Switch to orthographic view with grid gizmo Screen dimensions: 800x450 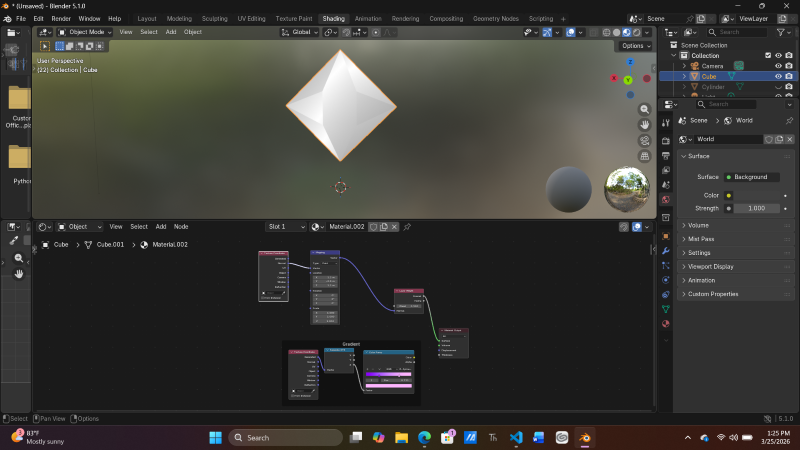pos(645,156)
